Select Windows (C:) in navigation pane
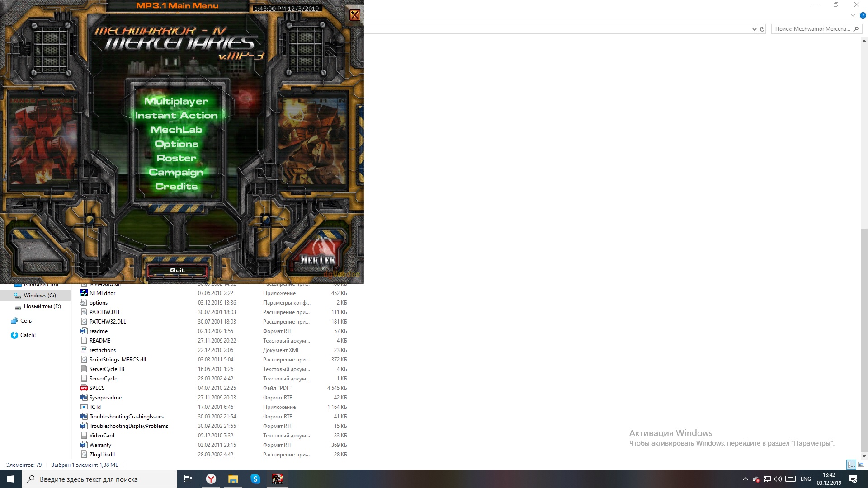The image size is (868, 488). click(40, 296)
